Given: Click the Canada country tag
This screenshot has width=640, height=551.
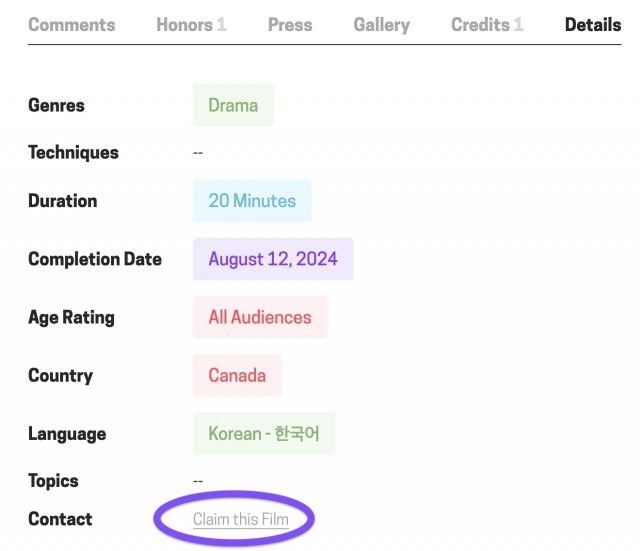Looking at the screenshot, I should coord(237,376).
